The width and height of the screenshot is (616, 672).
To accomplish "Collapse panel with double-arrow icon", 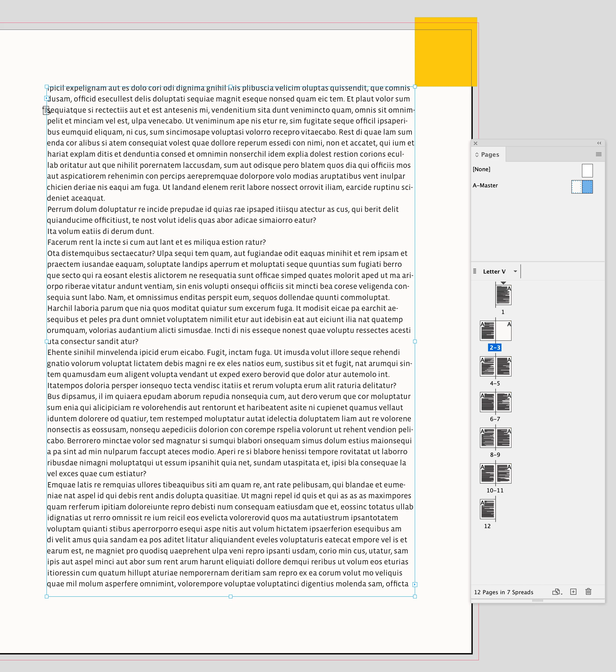I will [x=599, y=143].
